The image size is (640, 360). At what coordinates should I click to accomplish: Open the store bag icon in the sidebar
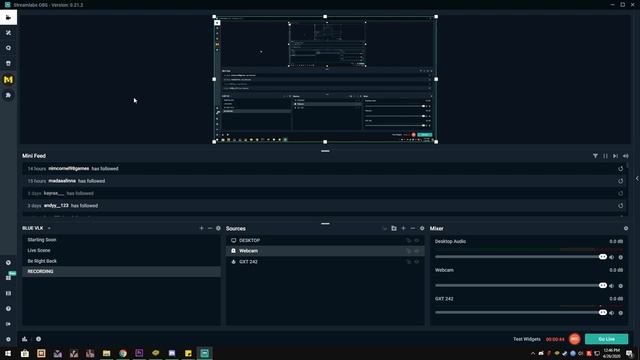[x=8, y=64]
